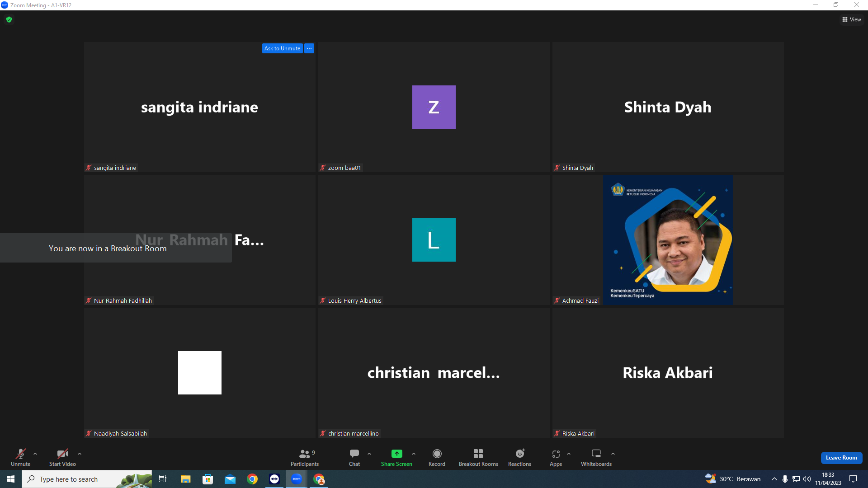Open the Participants panel
This screenshot has height=488, width=868.
(x=305, y=457)
